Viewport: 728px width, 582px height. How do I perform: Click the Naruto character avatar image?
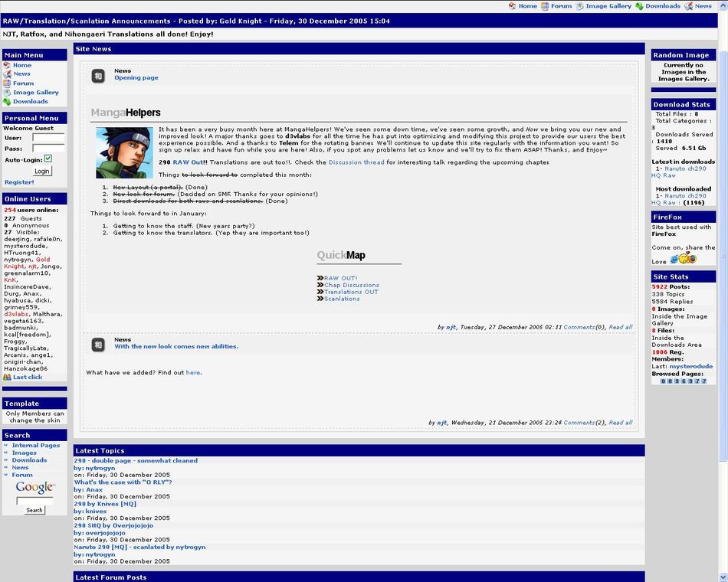(124, 152)
